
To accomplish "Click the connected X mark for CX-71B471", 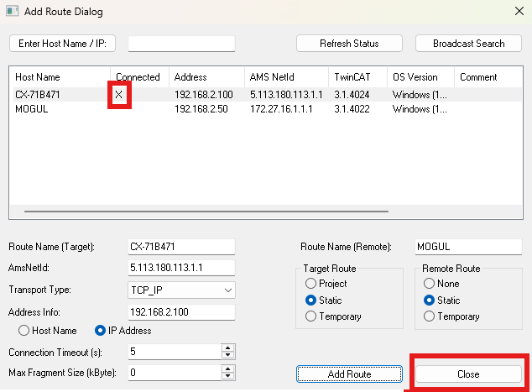I will [x=118, y=95].
